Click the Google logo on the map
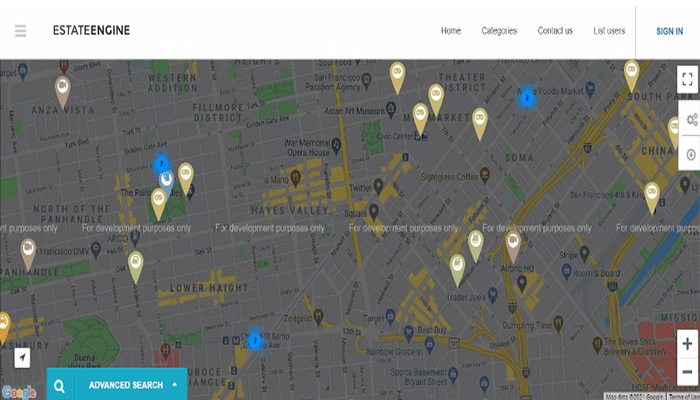 pyautogui.click(x=18, y=393)
